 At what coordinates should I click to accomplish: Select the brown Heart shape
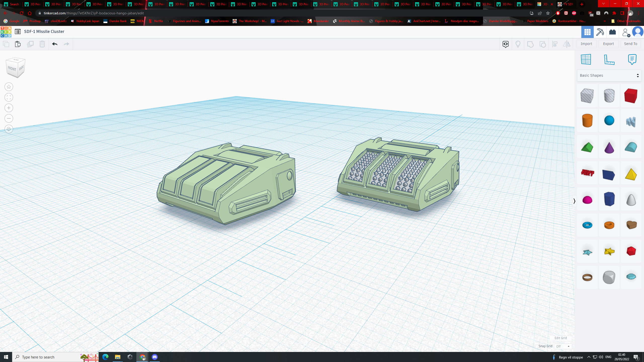tap(631, 225)
